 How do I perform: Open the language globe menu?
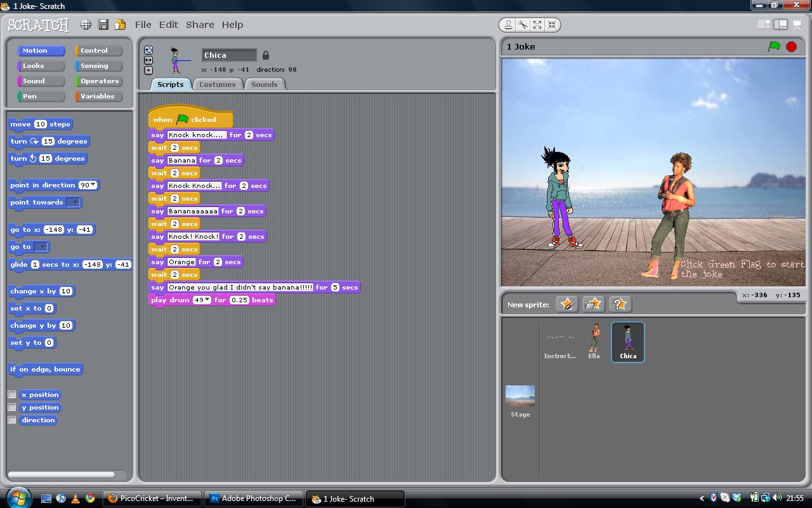[x=86, y=25]
